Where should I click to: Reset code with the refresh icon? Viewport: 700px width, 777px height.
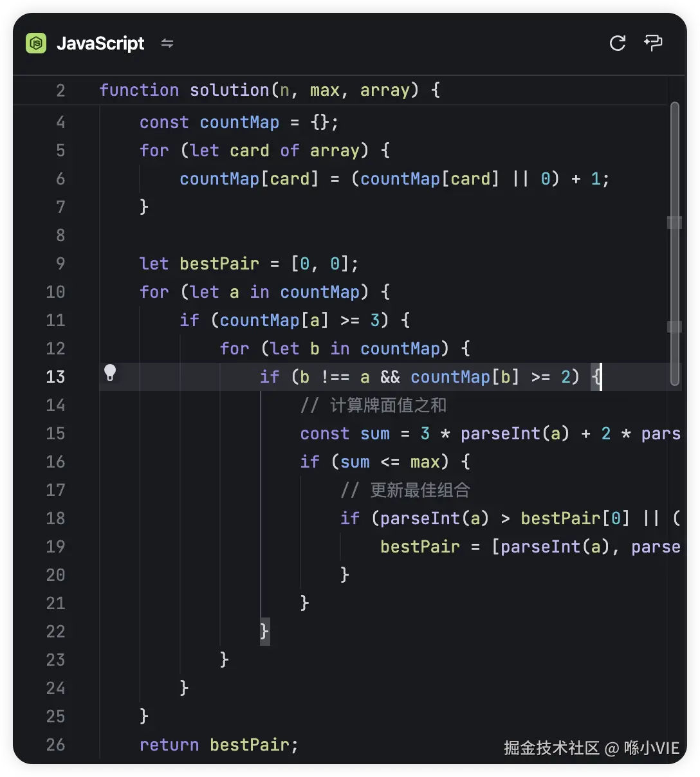618,43
